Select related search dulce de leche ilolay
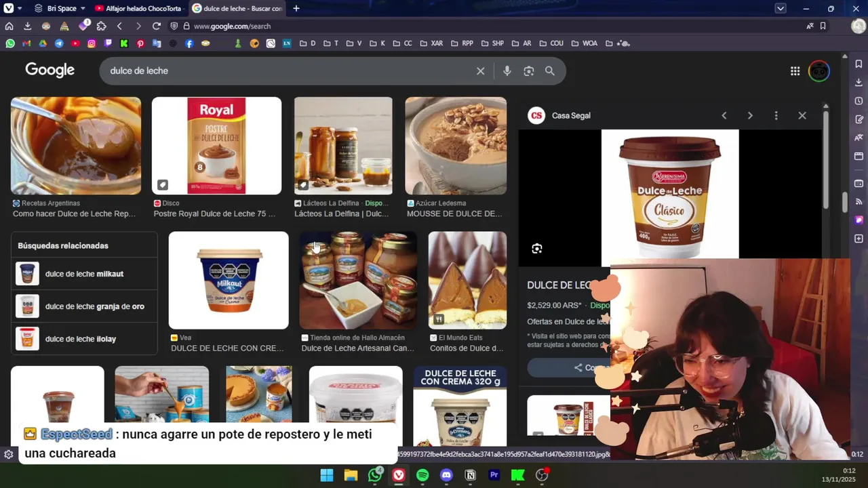 coord(85,339)
